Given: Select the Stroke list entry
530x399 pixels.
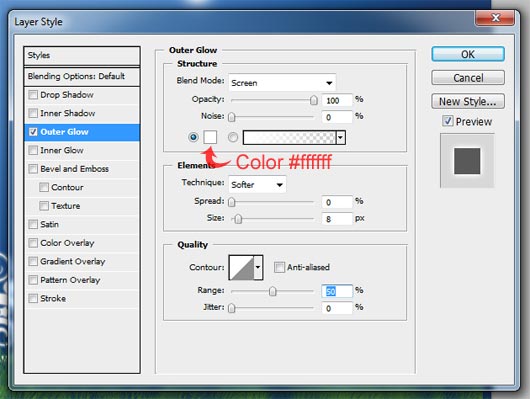Looking at the screenshot, I should [82, 298].
